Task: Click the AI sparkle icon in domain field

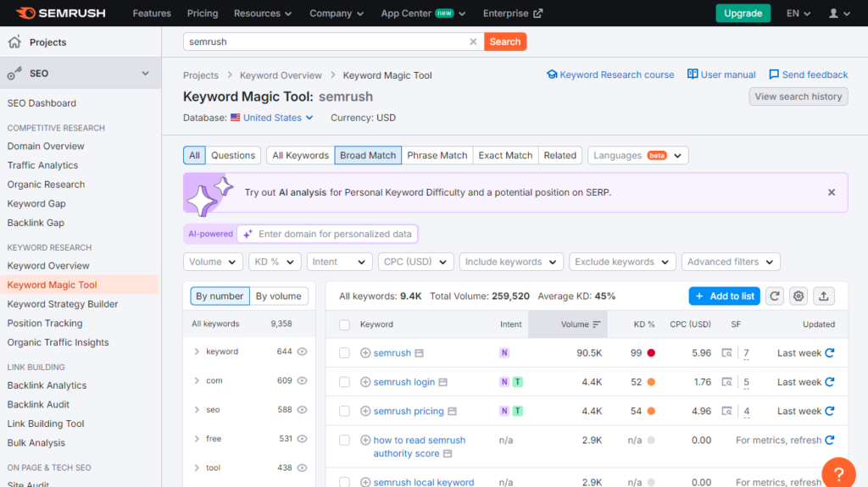Action: tap(248, 234)
